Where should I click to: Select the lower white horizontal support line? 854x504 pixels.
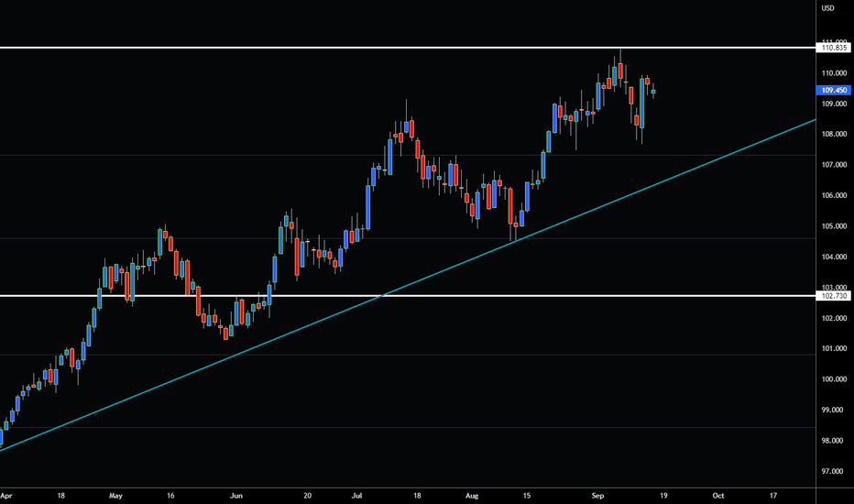pyautogui.click(x=408, y=296)
